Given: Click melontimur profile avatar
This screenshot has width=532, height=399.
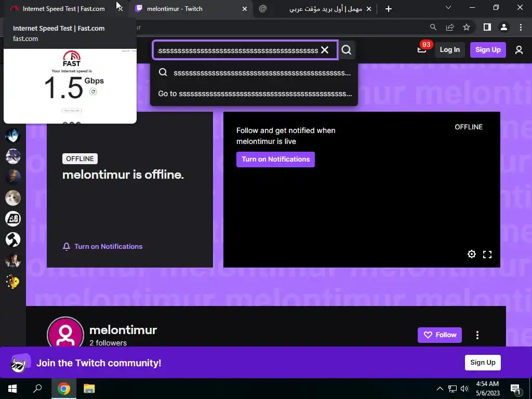Looking at the screenshot, I should (x=65, y=332).
